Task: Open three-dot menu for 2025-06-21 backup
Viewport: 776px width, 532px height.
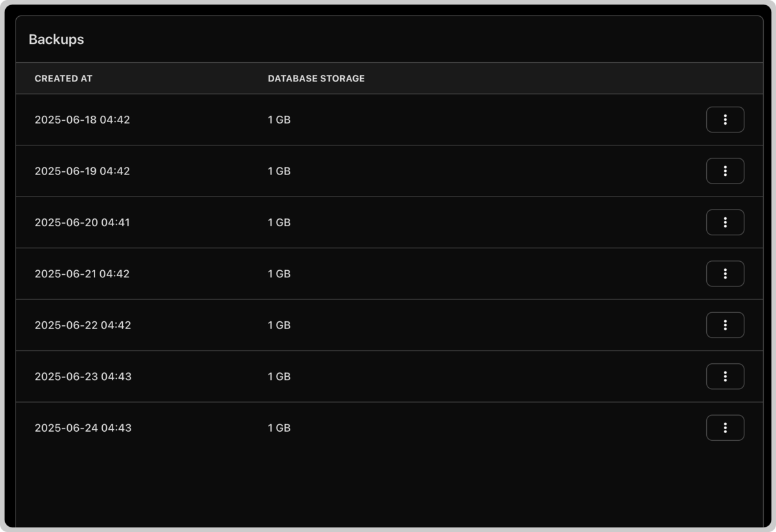Action: click(x=725, y=273)
